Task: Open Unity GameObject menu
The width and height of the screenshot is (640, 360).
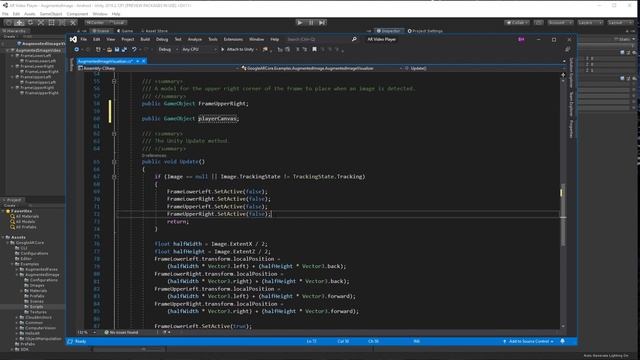Action: coord(51,14)
